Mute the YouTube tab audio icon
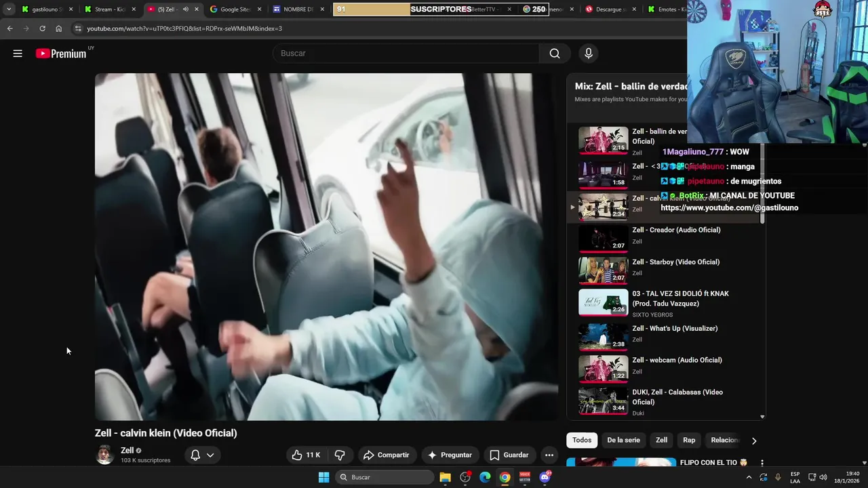 pyautogui.click(x=186, y=9)
